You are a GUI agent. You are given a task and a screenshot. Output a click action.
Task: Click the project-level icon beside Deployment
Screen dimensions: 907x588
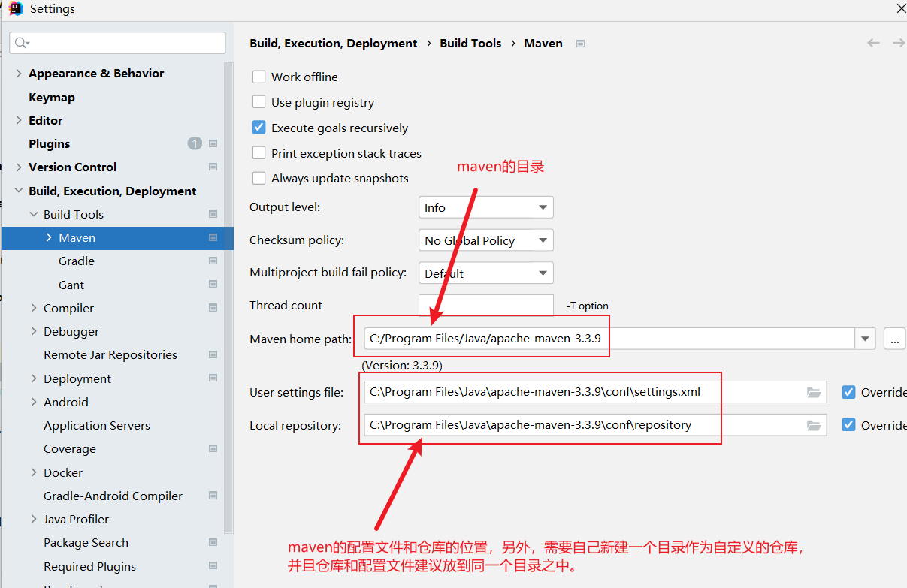213,378
